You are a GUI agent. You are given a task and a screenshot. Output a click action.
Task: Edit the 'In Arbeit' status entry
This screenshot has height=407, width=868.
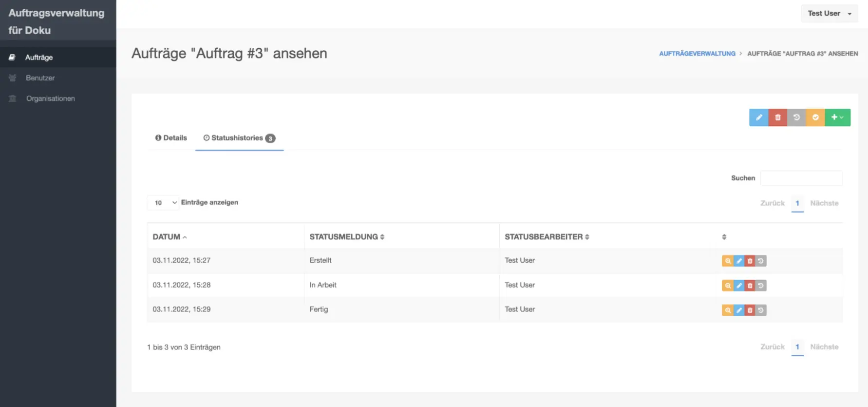739,286
